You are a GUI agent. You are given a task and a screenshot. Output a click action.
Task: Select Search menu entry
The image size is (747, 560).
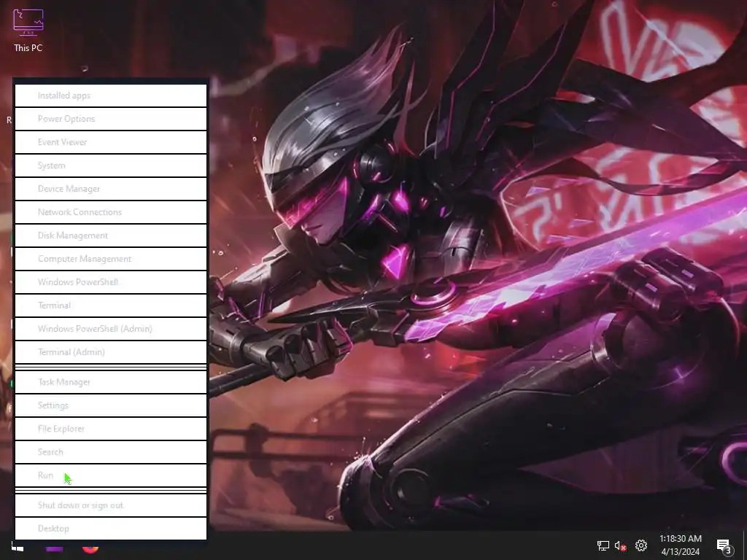(111, 452)
